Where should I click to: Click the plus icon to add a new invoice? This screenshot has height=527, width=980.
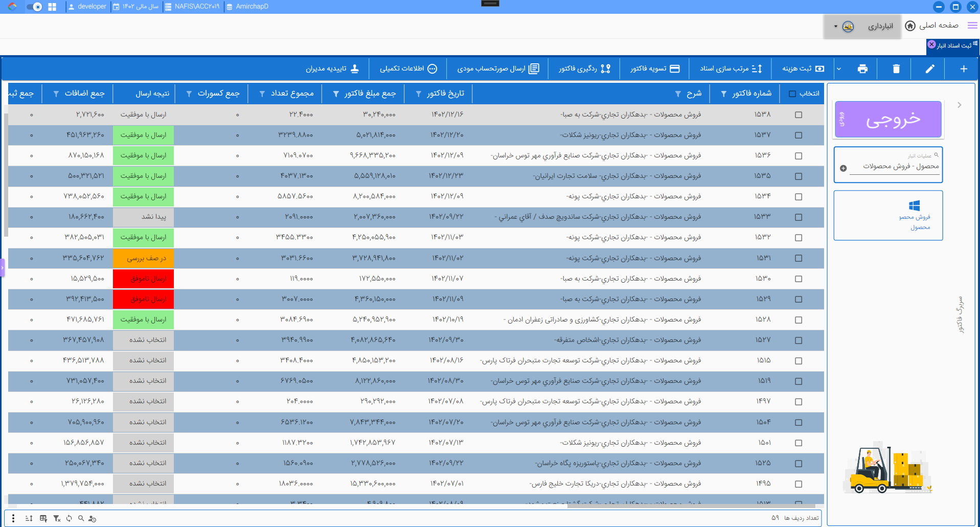(x=963, y=69)
